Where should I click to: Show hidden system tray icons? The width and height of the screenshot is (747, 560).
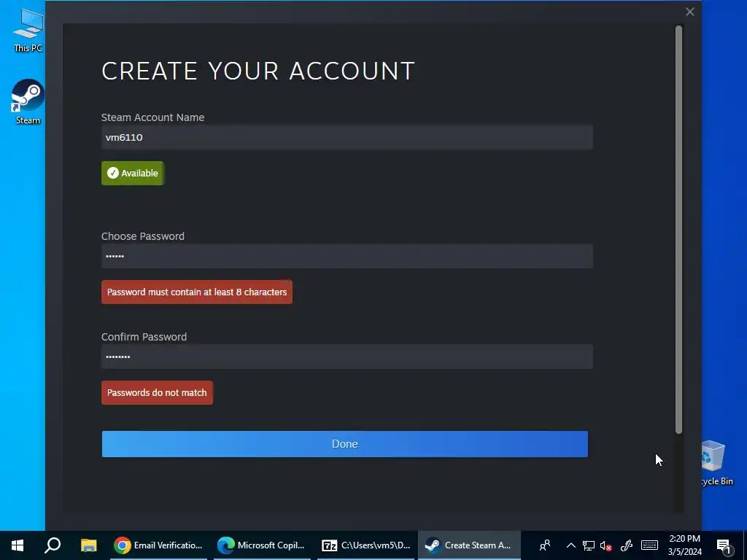click(570, 545)
